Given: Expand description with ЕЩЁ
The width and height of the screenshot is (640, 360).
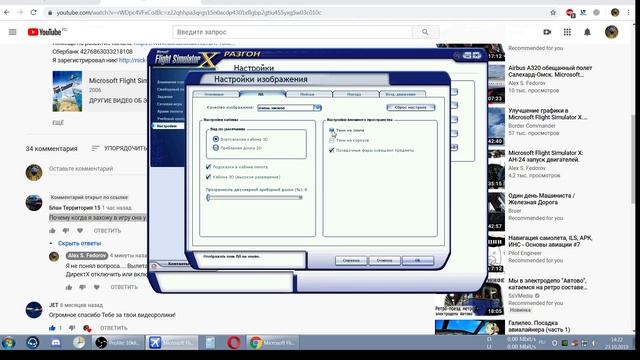Looking at the screenshot, I should click(58, 122).
